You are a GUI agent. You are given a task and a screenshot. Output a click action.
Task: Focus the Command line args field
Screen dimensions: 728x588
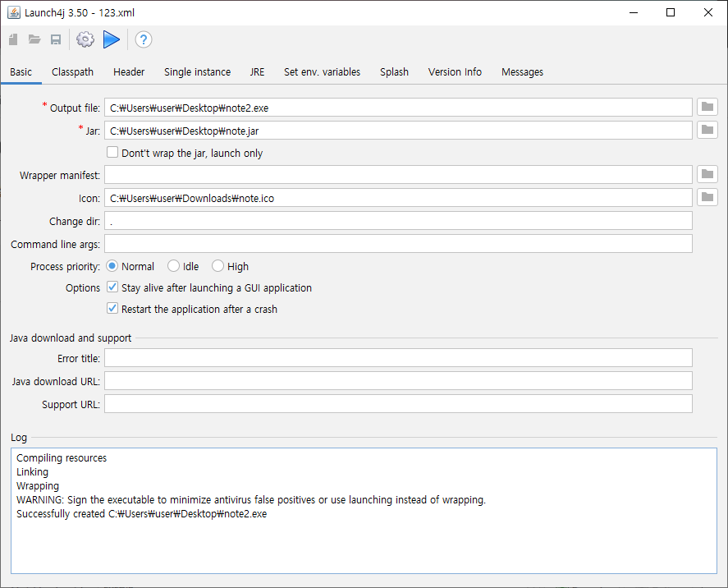click(398, 243)
